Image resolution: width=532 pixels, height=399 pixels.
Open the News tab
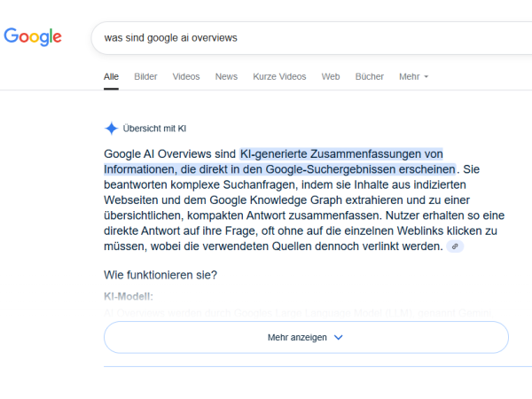pyautogui.click(x=226, y=76)
